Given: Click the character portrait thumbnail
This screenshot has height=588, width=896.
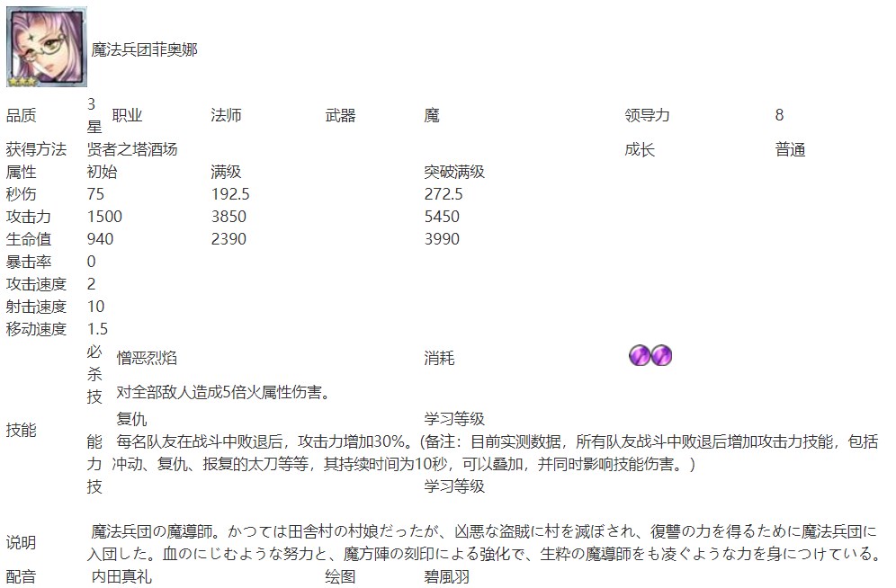Looking at the screenshot, I should coord(47,47).
